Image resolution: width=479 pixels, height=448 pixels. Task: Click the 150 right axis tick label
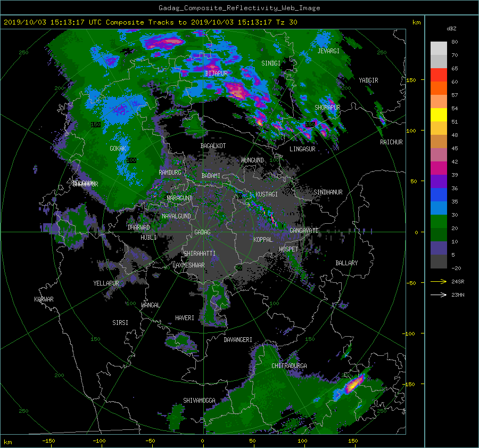pos(411,80)
